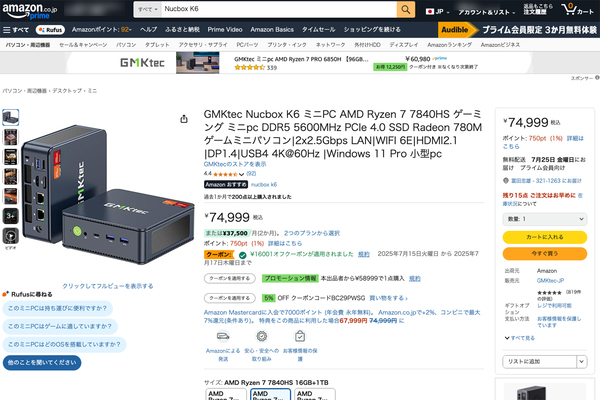
Task: Select the AMD Ryzen 7 16GB+1TB size option
Action: coord(271,394)
